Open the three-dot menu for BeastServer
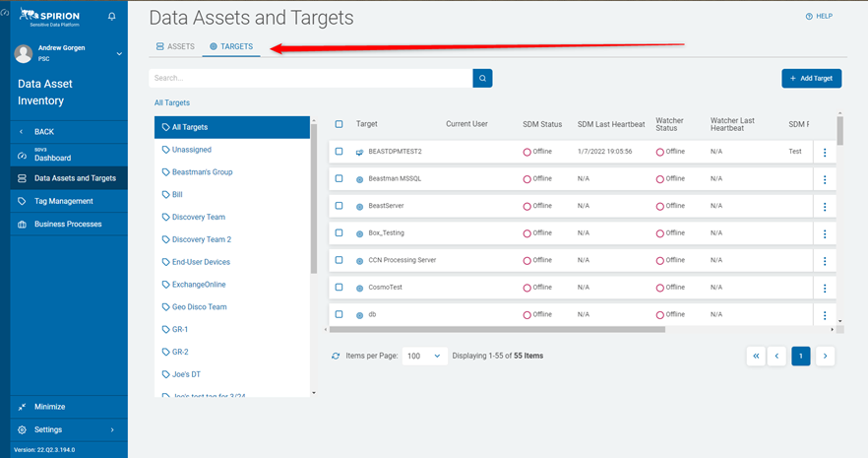Screen dimensions: 868x458 click(825, 206)
